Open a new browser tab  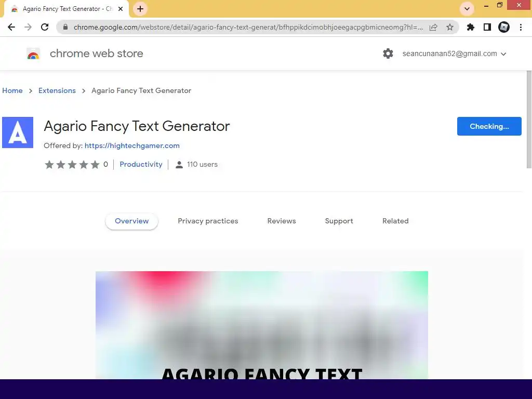click(140, 9)
